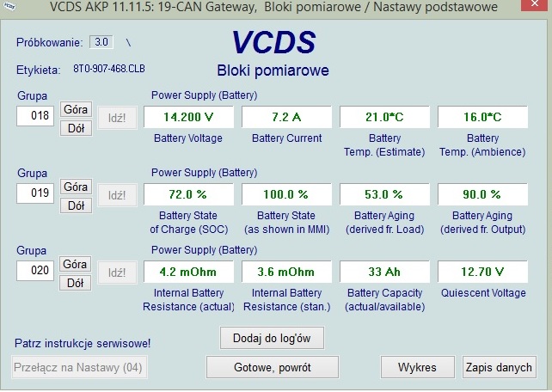Close the VCDS window
The width and height of the screenshot is (552, 392).
point(535,4)
